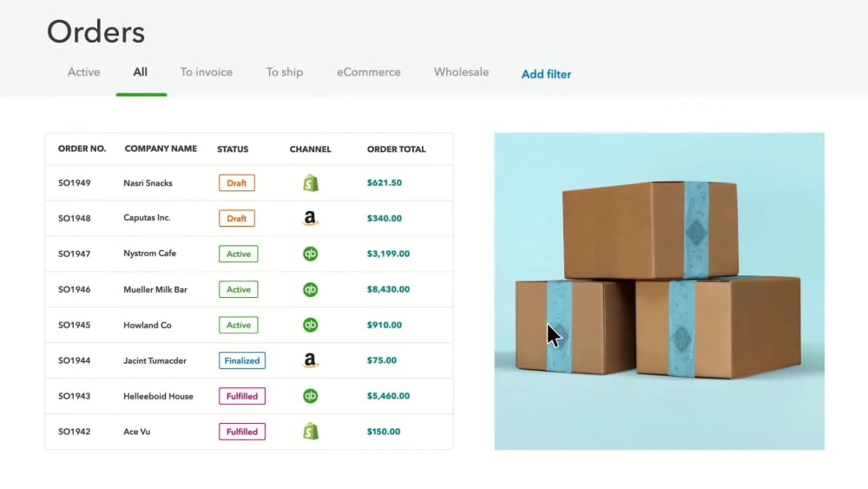The width and height of the screenshot is (868, 489).
Task: Open order number SO1947
Action: click(74, 254)
